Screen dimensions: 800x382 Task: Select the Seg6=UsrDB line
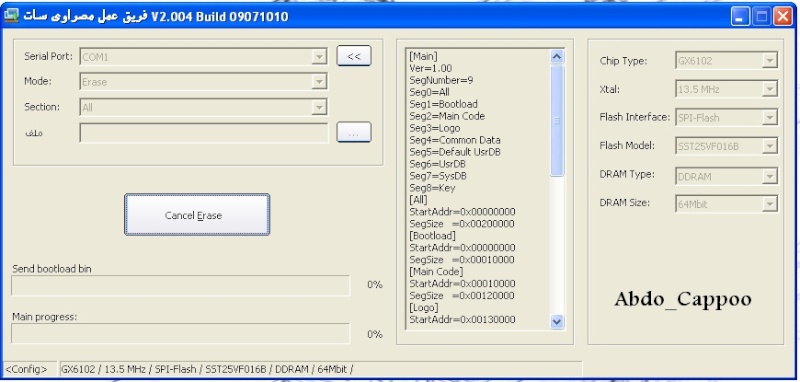(x=437, y=164)
